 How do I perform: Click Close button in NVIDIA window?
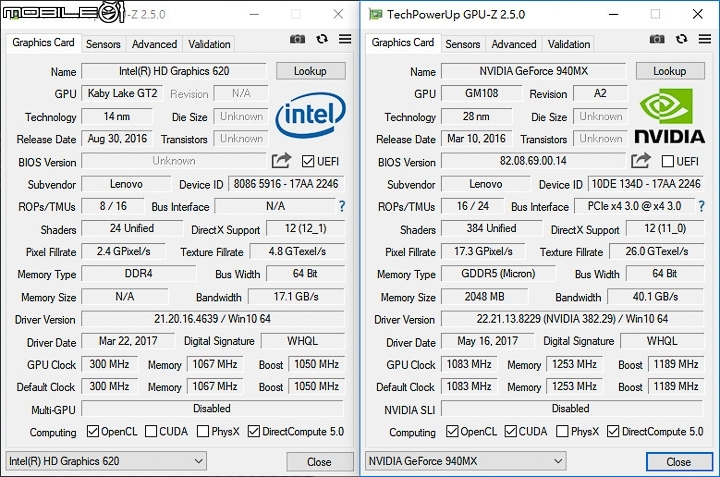click(x=679, y=462)
